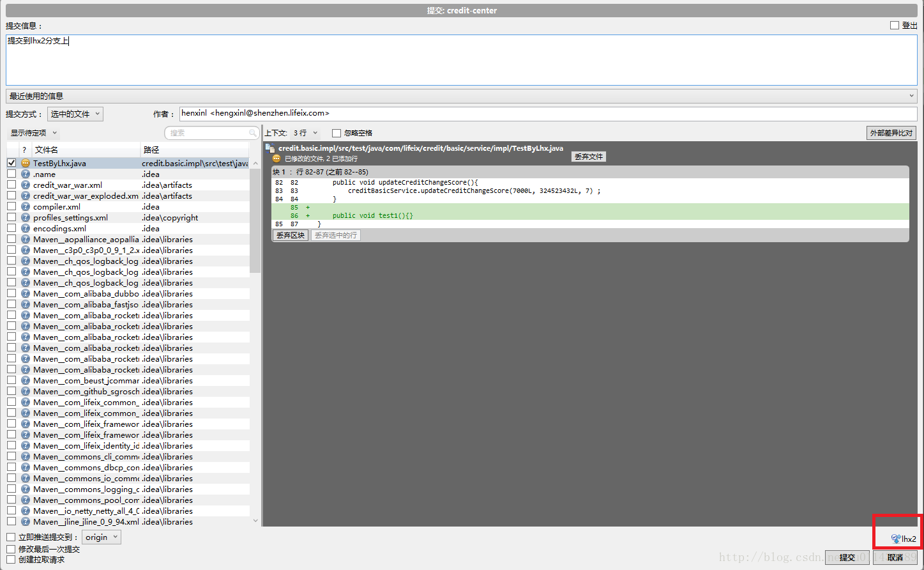Click the 丢弃文件 discard file button

[x=588, y=157]
